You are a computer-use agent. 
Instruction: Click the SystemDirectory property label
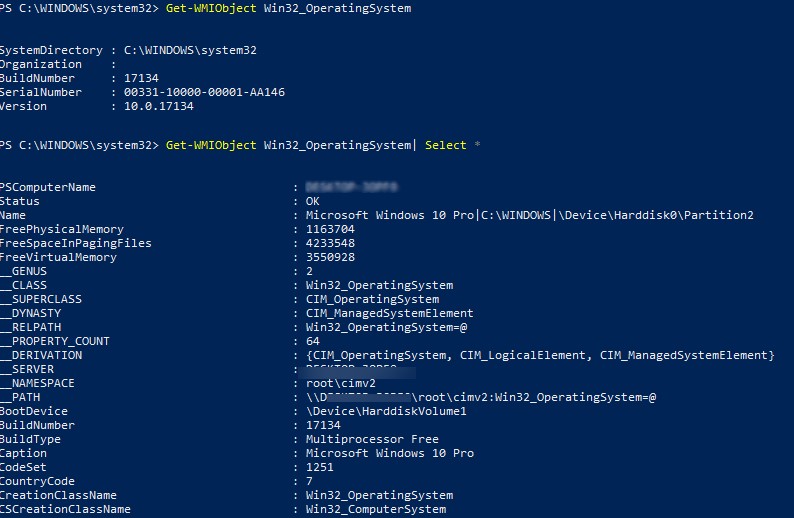point(51,50)
